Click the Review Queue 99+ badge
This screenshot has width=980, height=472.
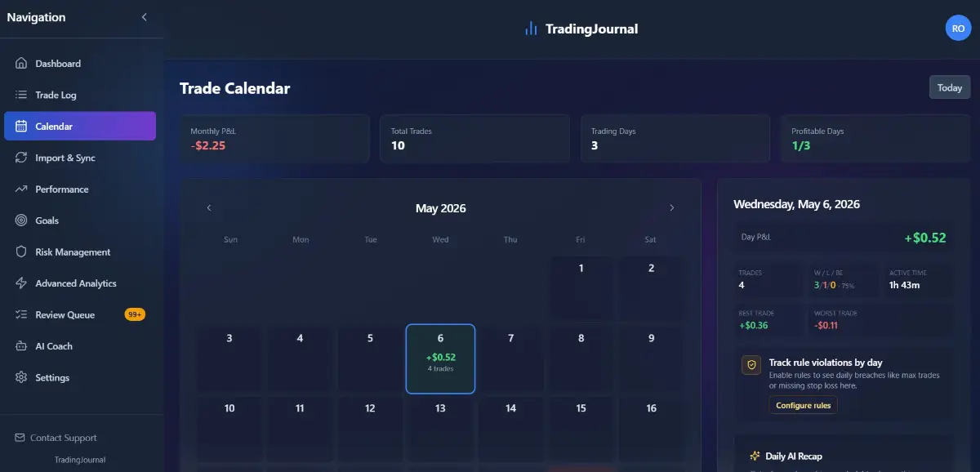135,314
